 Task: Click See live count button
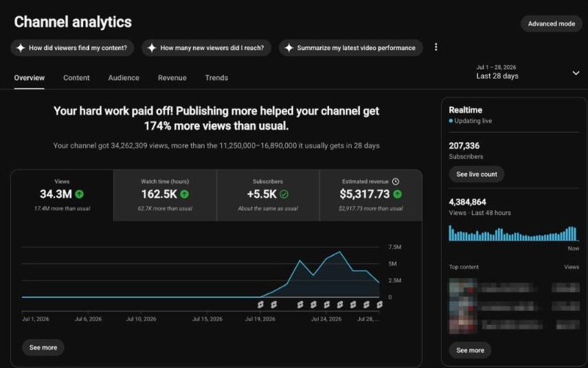click(477, 174)
